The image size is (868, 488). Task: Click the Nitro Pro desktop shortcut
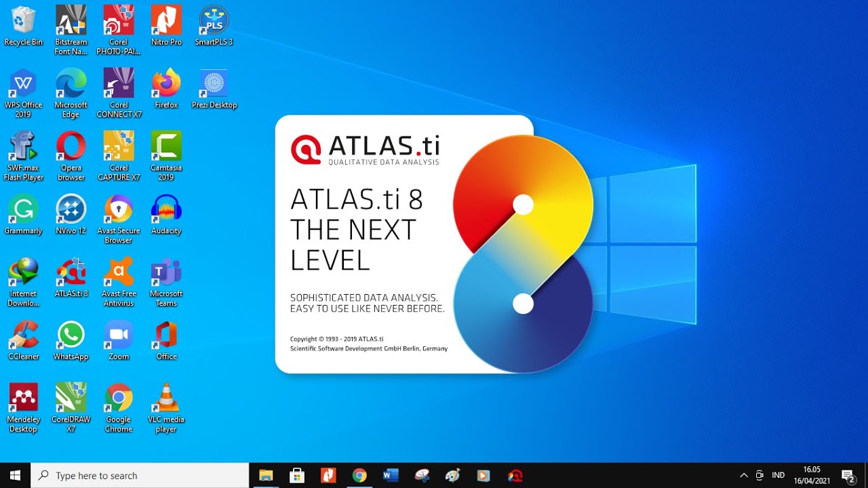click(x=166, y=26)
